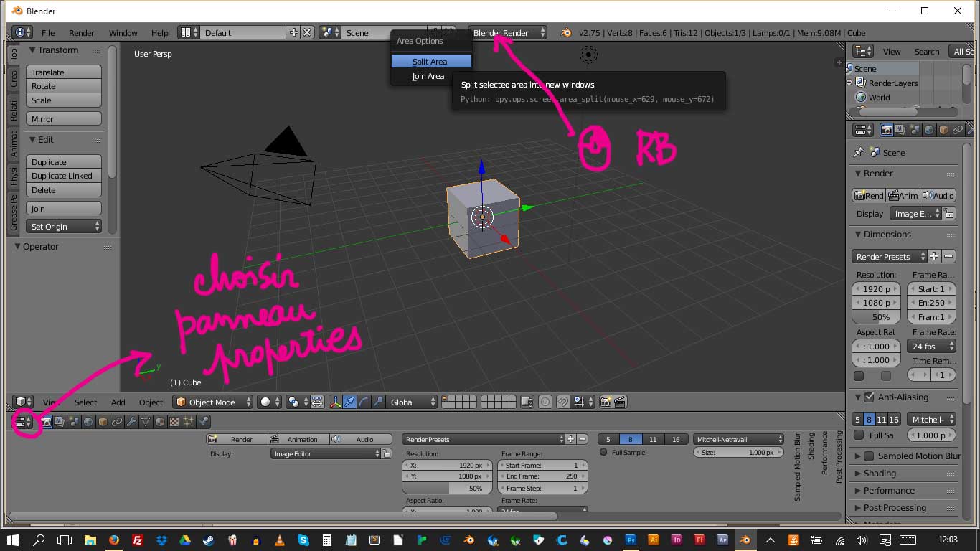The image size is (980, 551).
Task: Click the Duplicate Linked button
Action: [64, 176]
